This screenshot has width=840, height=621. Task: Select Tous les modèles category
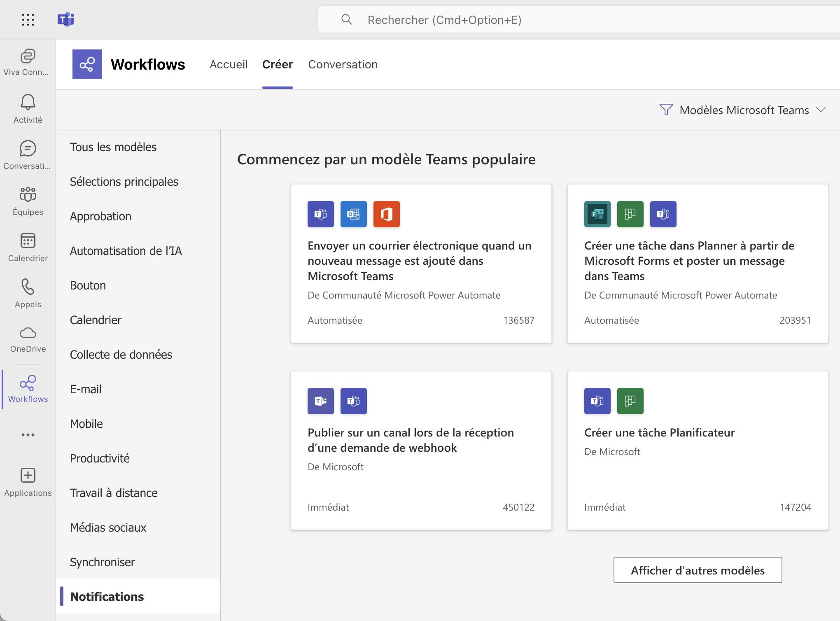click(138, 147)
